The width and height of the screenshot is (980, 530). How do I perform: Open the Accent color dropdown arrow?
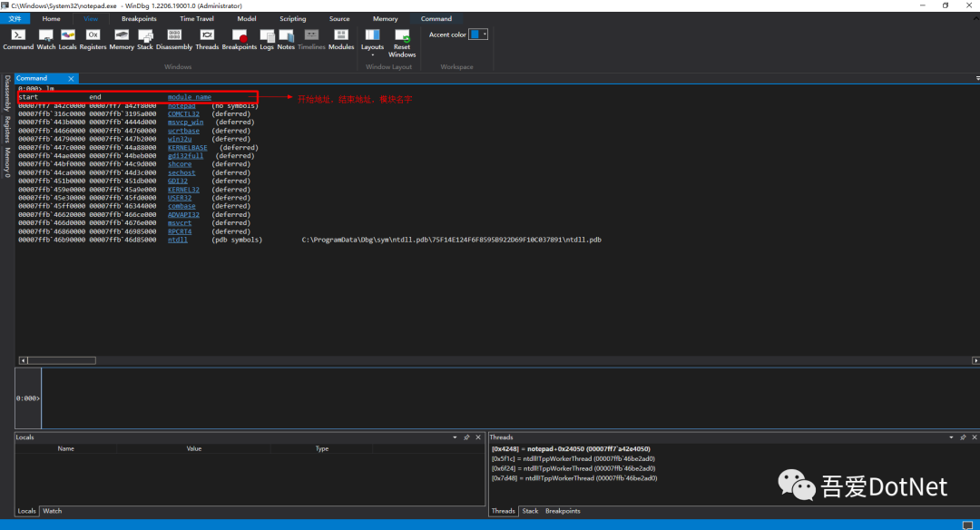485,34
